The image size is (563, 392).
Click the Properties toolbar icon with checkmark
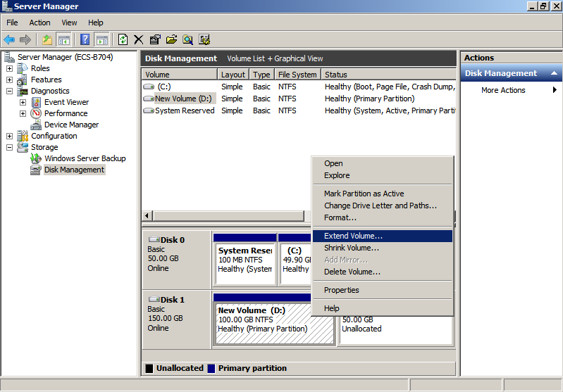click(x=155, y=39)
